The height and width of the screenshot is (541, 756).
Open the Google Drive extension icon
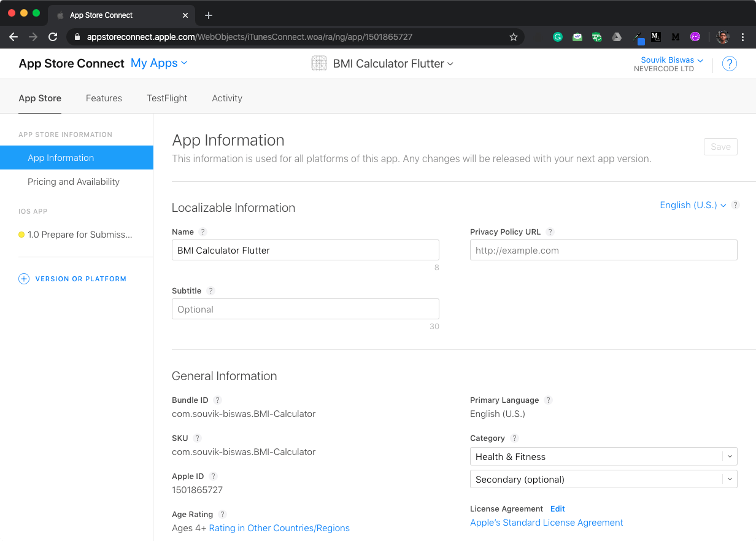point(617,37)
